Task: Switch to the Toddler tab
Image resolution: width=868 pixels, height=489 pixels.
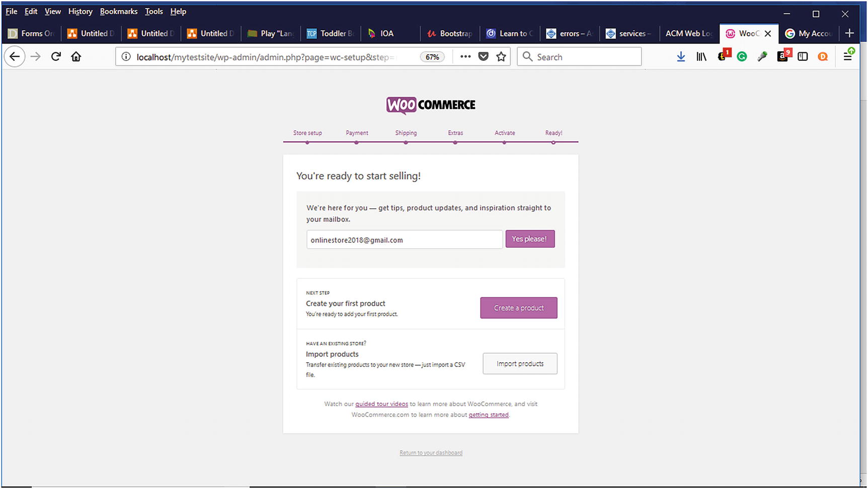Action: click(331, 33)
